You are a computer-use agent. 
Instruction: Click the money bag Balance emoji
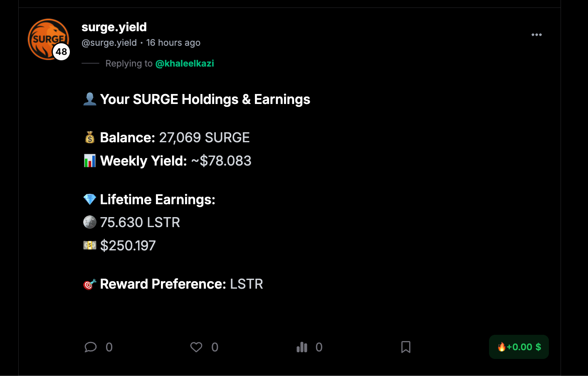point(90,137)
